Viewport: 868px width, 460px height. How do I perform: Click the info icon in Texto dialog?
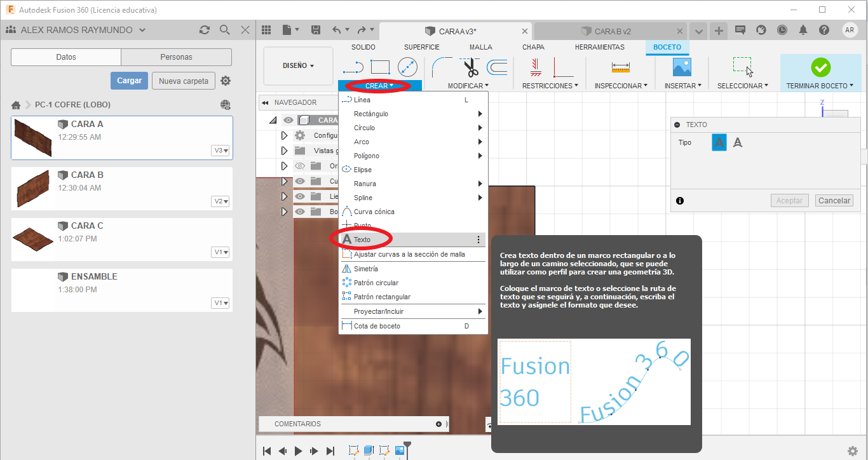680,201
